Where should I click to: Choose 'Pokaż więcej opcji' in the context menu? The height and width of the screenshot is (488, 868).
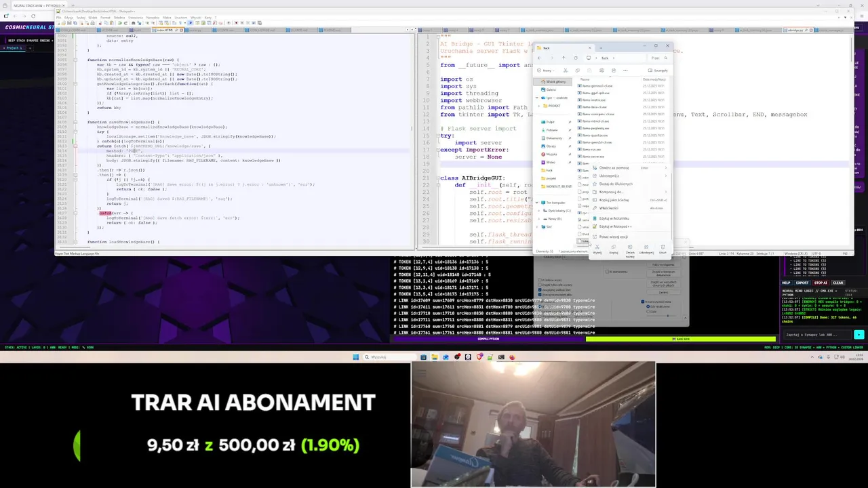tap(629, 237)
